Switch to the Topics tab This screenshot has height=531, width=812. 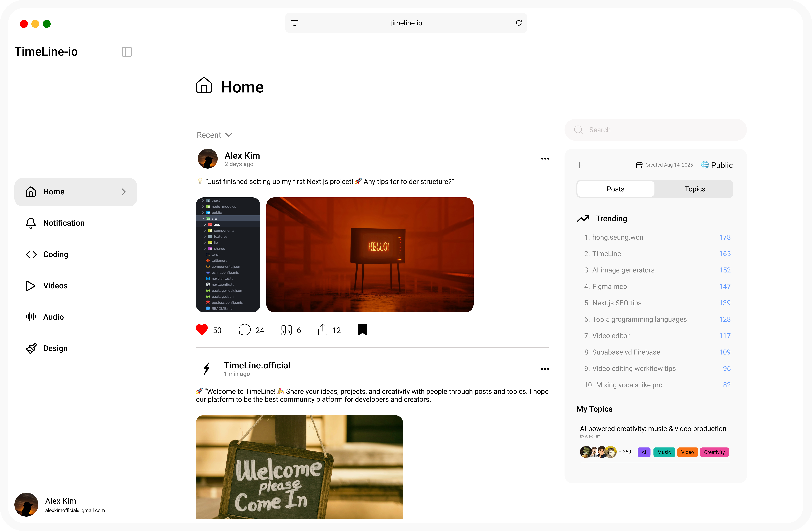(x=694, y=189)
